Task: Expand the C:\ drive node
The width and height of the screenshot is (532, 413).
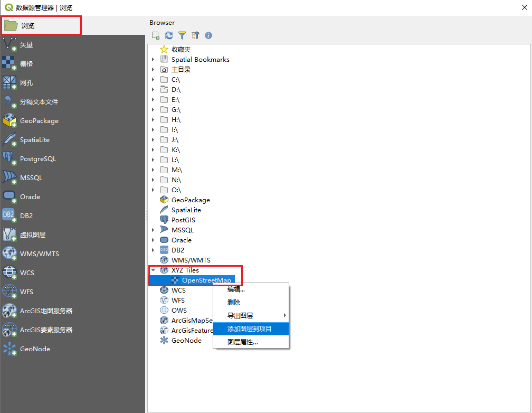Action: click(x=153, y=79)
